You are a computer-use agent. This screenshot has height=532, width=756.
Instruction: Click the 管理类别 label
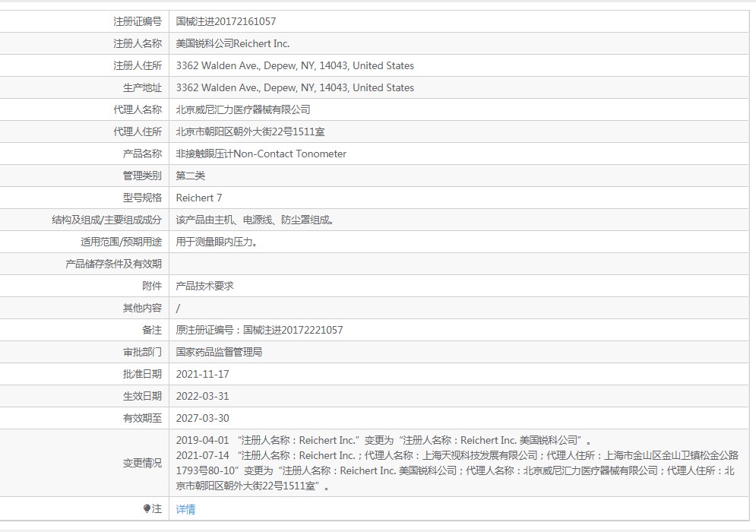pyautogui.click(x=142, y=176)
